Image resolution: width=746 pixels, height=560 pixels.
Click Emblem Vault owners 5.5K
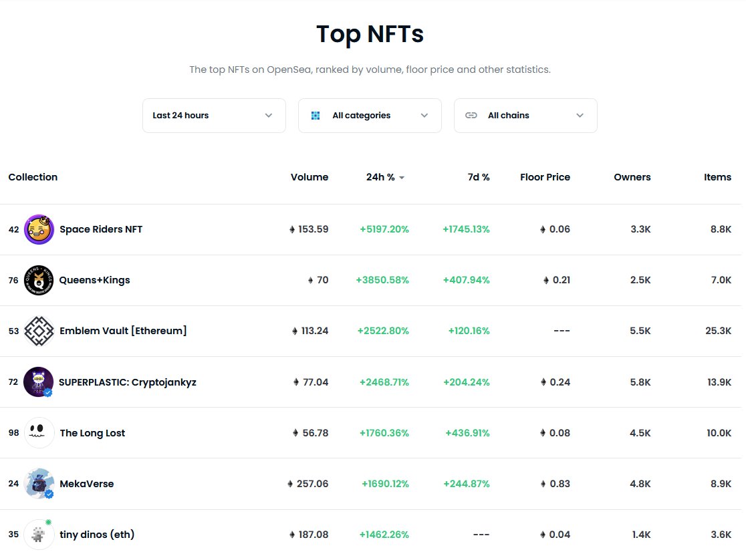tap(640, 331)
